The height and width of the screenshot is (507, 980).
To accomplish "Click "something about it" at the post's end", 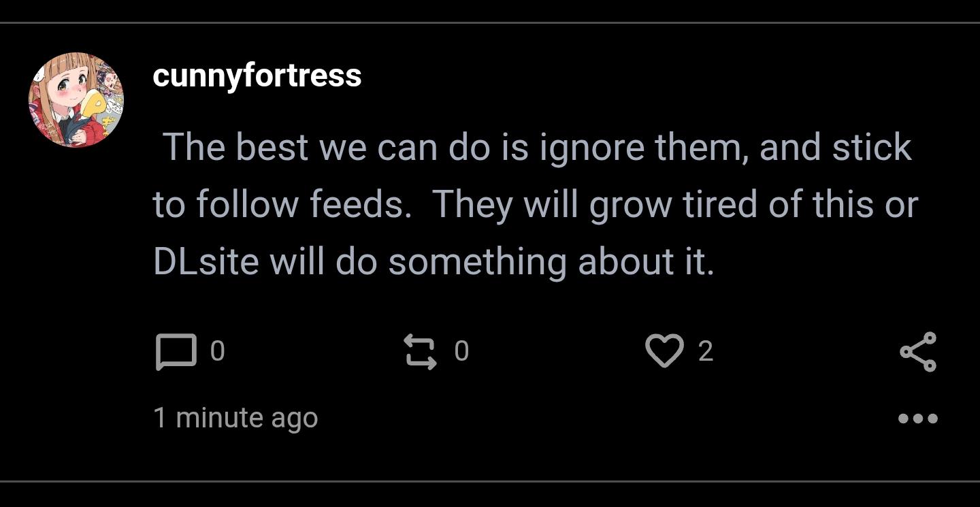I will coord(551,262).
